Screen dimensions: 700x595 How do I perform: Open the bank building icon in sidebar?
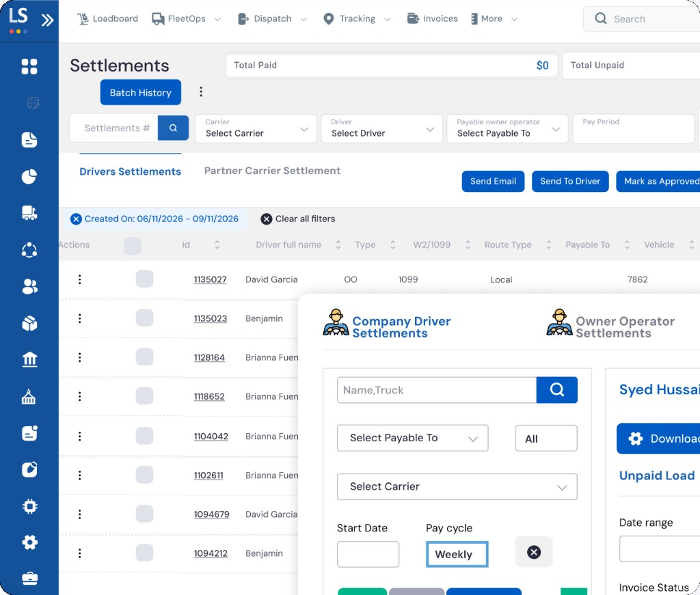(29, 359)
